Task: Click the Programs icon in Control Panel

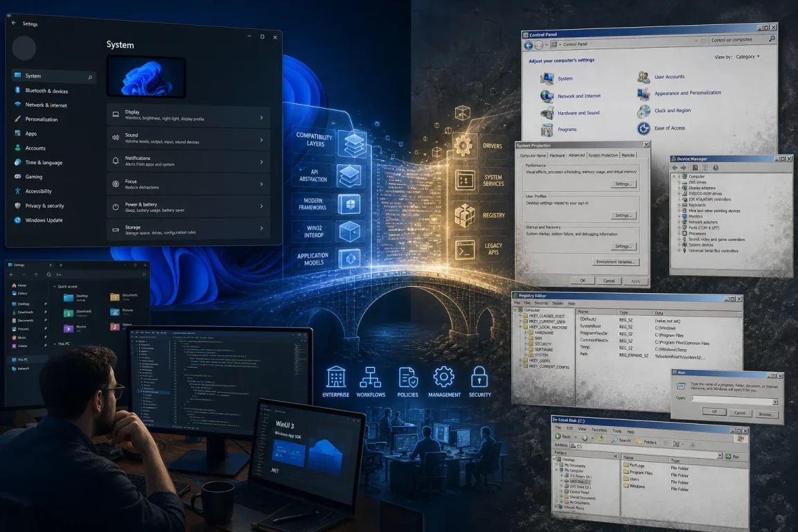Action: 547,130
